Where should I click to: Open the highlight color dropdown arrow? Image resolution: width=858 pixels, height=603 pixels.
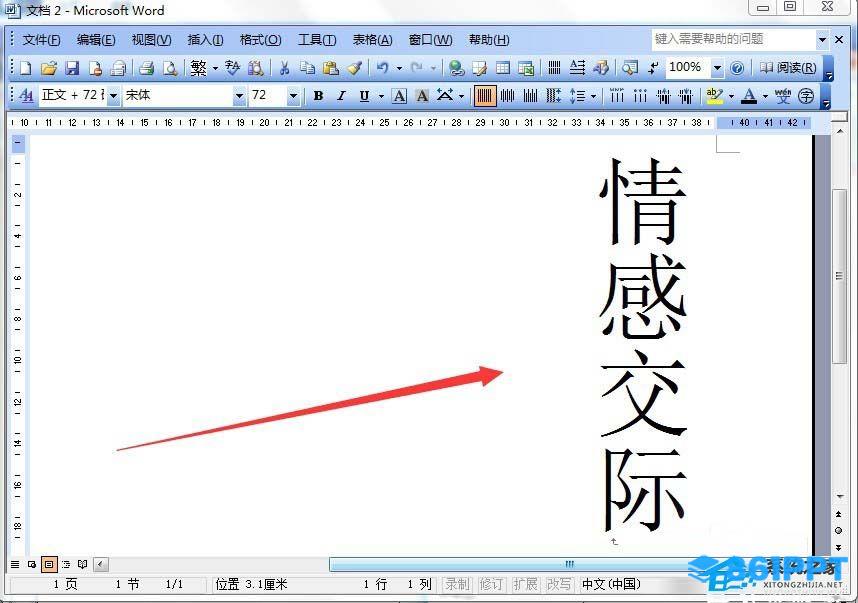pyautogui.click(x=731, y=97)
